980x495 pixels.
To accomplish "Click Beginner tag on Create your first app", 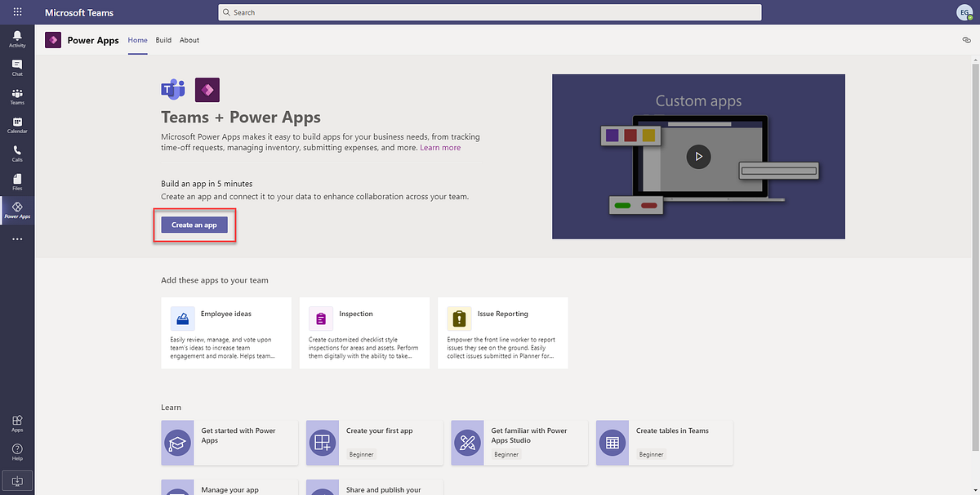I will (362, 454).
